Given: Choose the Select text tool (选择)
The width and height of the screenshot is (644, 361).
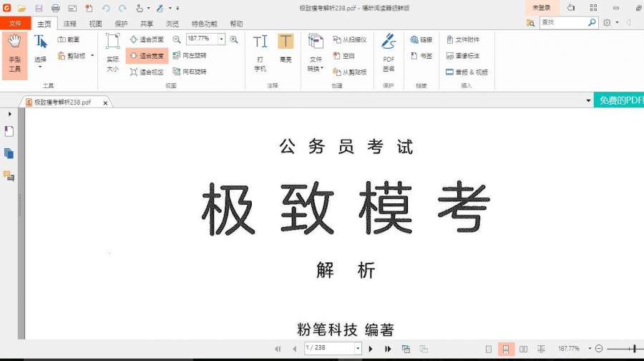Looking at the screenshot, I should point(40,52).
